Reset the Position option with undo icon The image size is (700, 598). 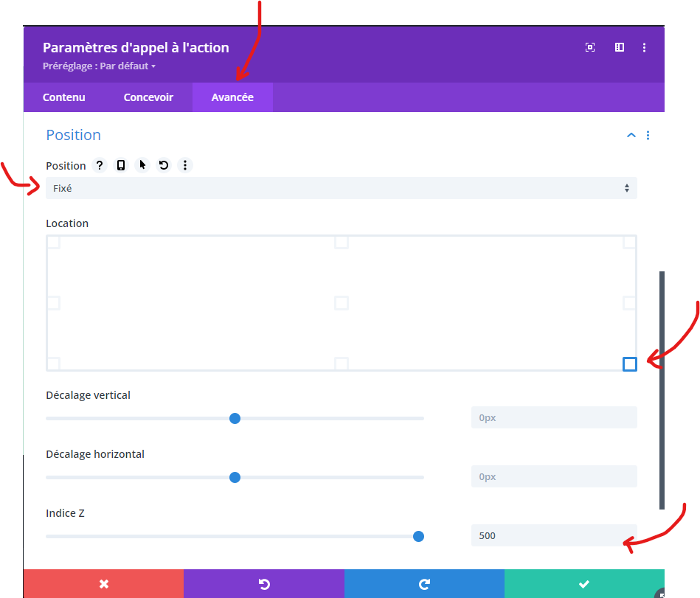click(164, 165)
